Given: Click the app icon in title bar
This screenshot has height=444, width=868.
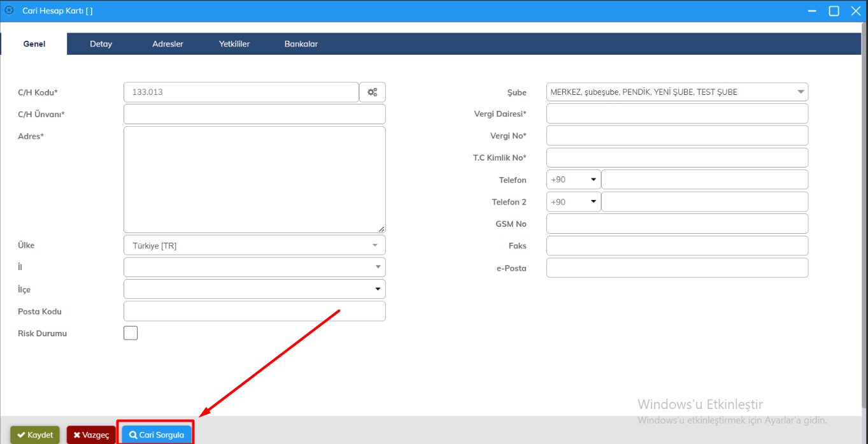Looking at the screenshot, I should point(10,11).
